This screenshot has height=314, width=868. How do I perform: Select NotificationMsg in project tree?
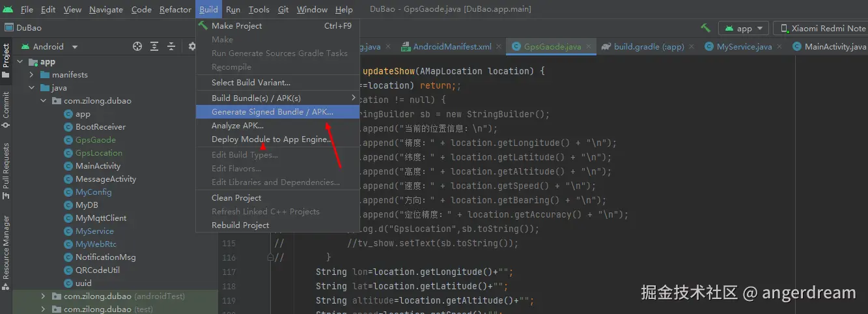(105, 257)
